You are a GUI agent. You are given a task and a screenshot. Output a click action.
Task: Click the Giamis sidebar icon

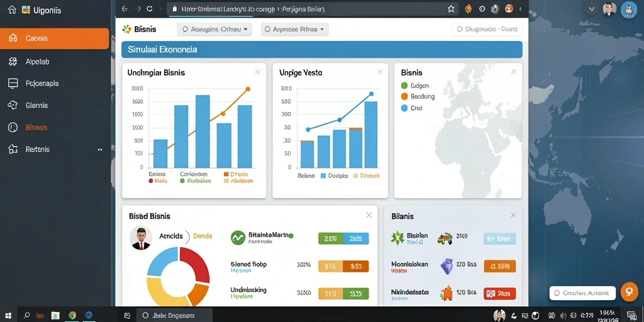(13, 105)
